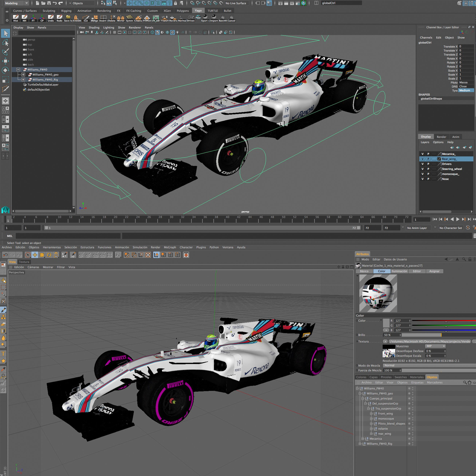Select the Mirror shelf tool
The width and height of the screenshot is (476, 476).
tap(121, 18)
